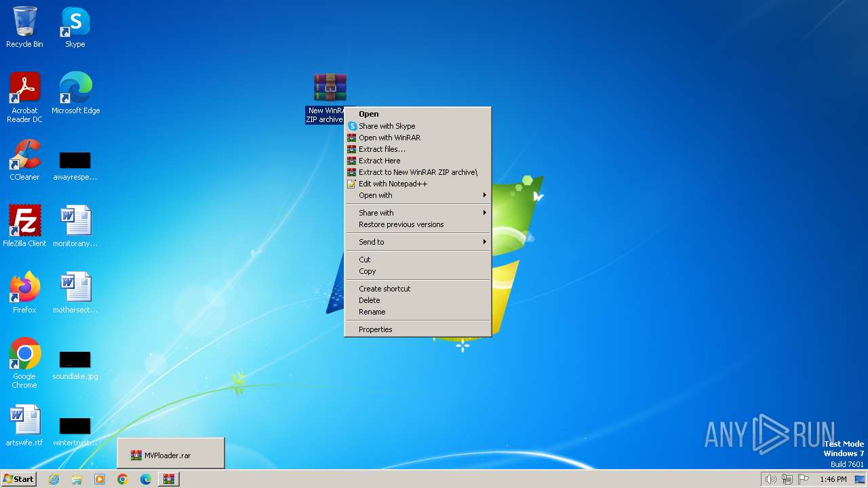Open the Recycle Bin desktop icon
Screen dimensions: 868x488
click(24, 27)
